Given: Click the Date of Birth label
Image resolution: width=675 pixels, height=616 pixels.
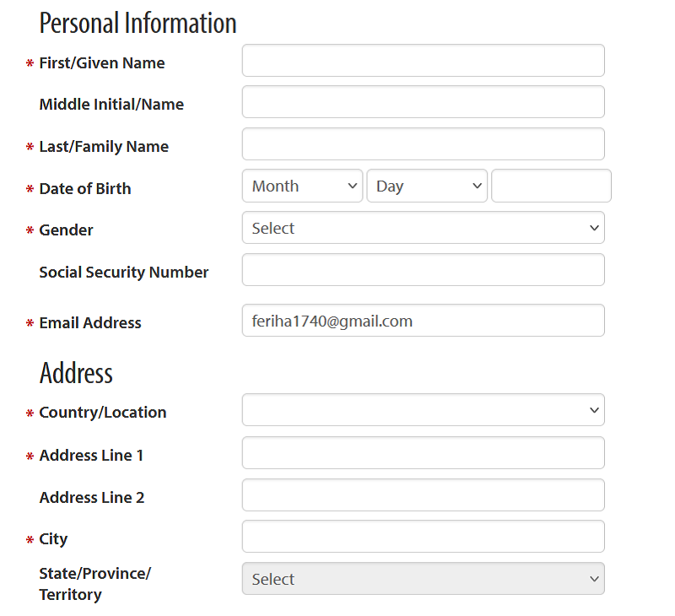Looking at the screenshot, I should (85, 188).
